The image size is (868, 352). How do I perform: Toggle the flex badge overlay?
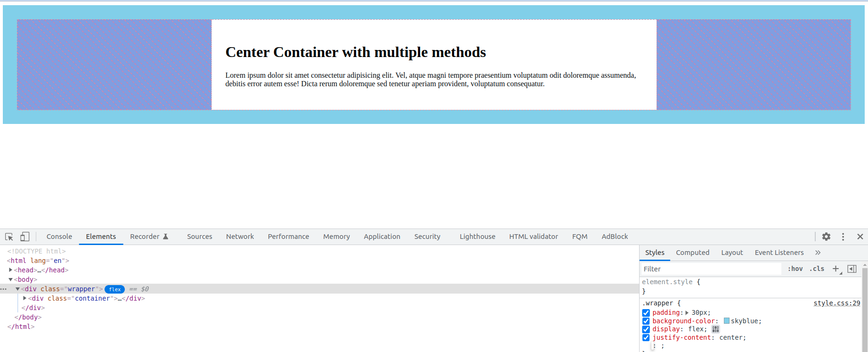[114, 289]
